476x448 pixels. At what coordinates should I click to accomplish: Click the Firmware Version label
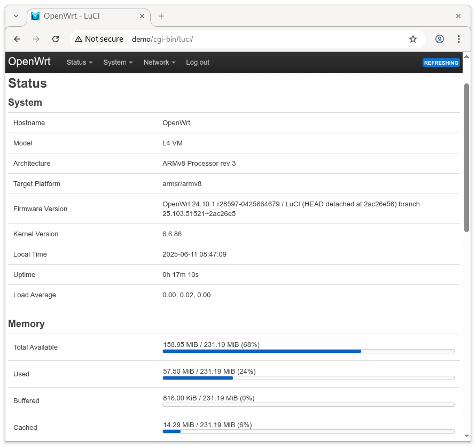(40, 209)
